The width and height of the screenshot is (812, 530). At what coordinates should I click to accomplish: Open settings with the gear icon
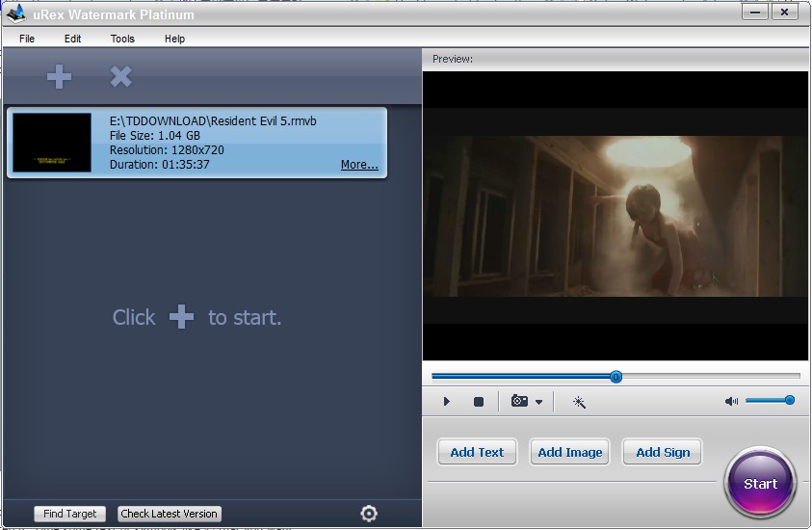tap(368, 514)
